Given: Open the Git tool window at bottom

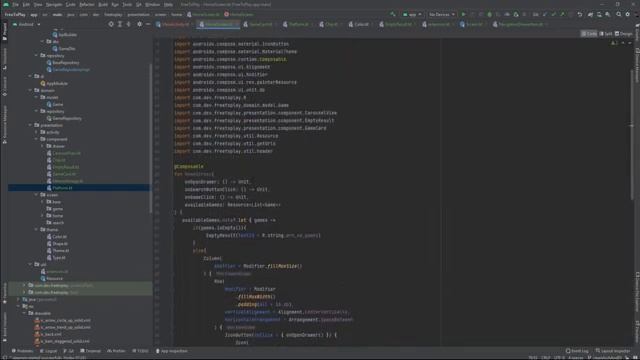Looking at the screenshot, I should tap(69, 351).
